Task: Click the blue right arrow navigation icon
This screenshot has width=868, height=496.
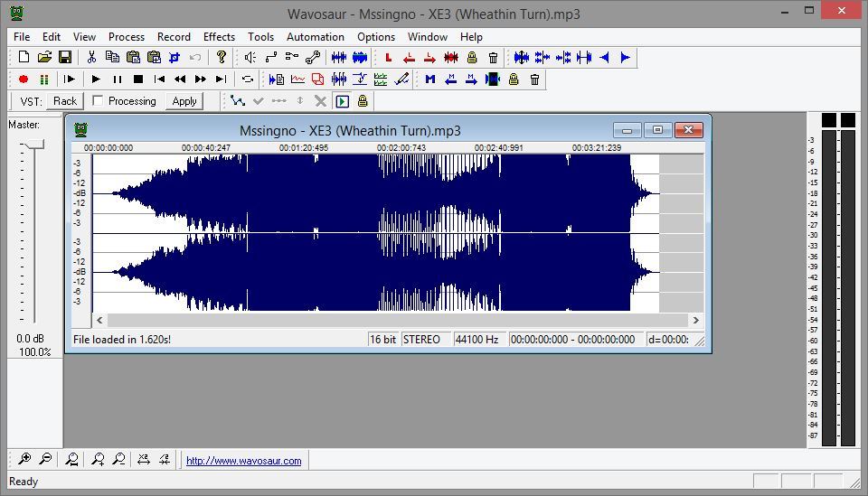Action: tap(625, 57)
